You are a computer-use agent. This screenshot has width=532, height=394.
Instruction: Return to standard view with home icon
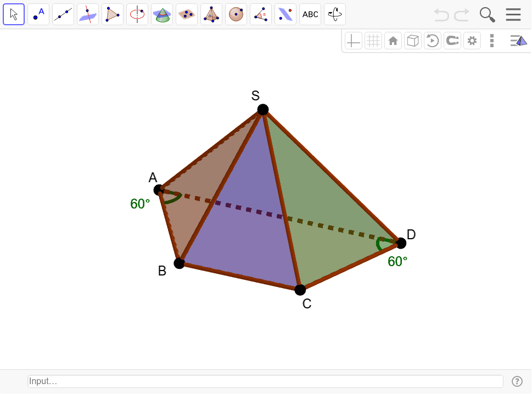(x=393, y=41)
